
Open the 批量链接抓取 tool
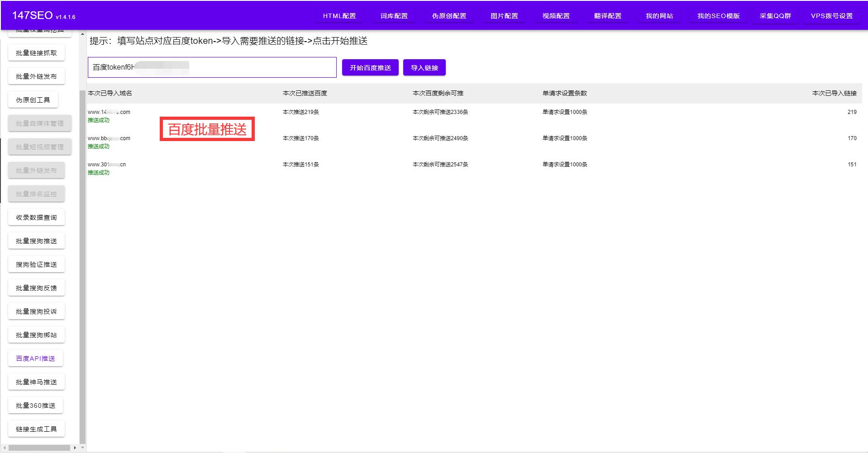(x=36, y=52)
